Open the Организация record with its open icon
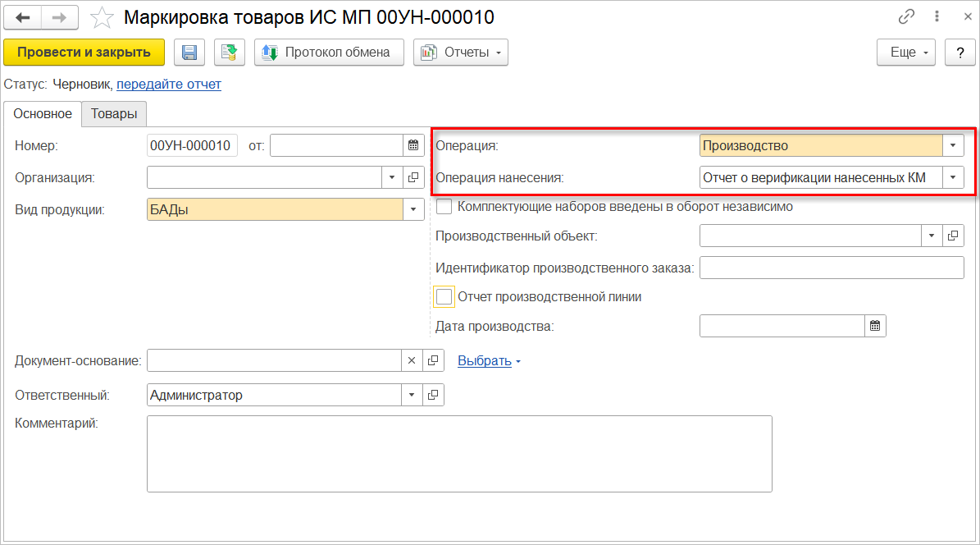This screenshot has width=980, height=545. [413, 177]
